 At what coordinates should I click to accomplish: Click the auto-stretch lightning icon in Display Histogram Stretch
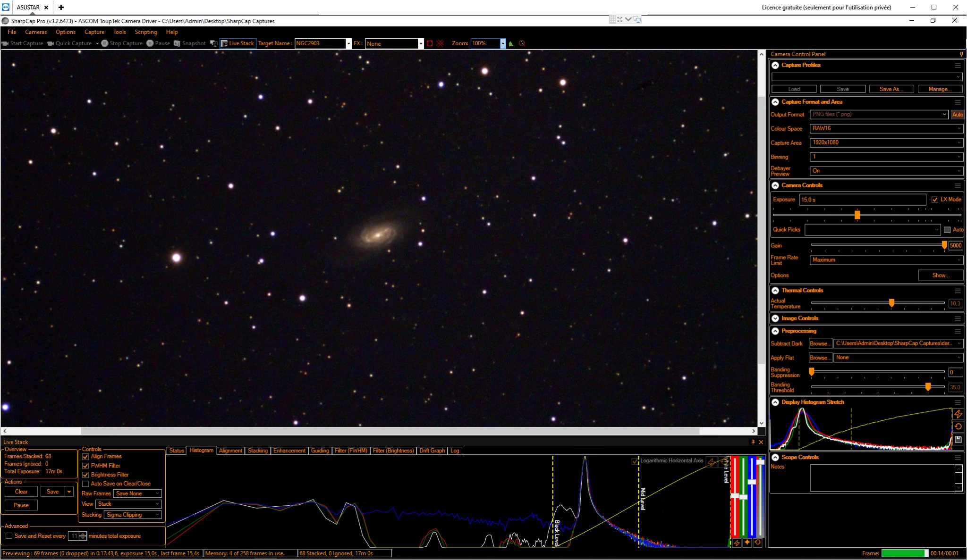click(x=958, y=414)
